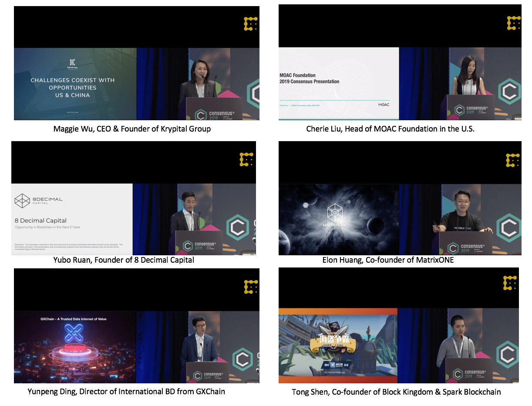Viewport: 532px width, 406px height.
Task: Click the 8 Decimal Capital cube logo
Action: pyautogui.click(x=22, y=201)
